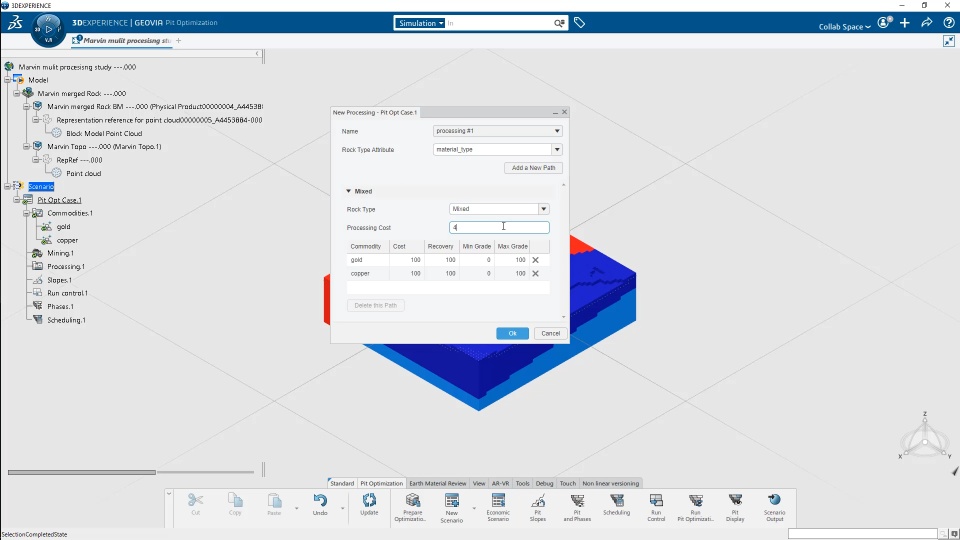Click the expand viewport icon

(949, 41)
